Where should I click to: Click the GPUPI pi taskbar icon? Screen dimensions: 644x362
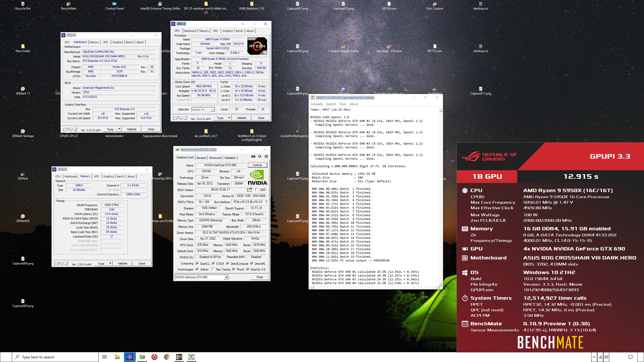pyautogui.click(x=191, y=357)
